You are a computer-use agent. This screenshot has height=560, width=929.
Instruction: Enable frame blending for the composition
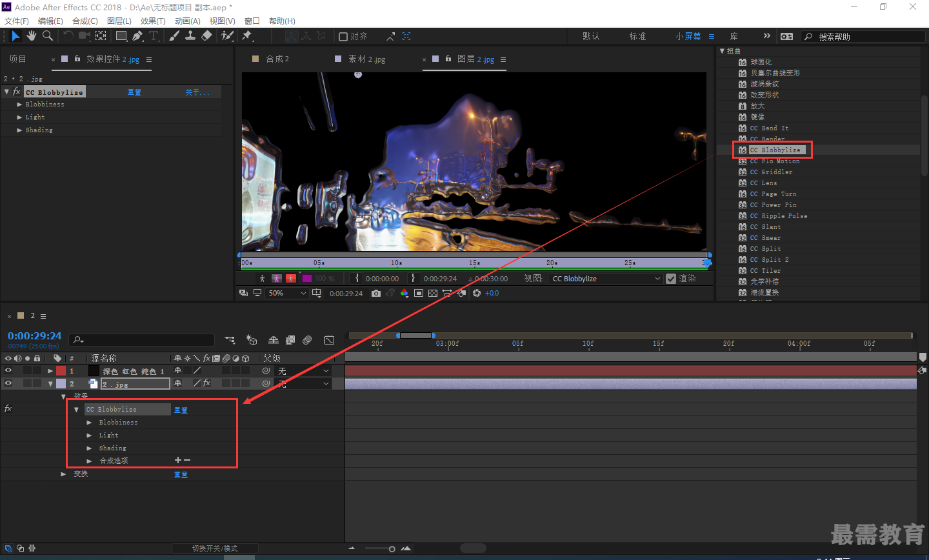click(290, 340)
